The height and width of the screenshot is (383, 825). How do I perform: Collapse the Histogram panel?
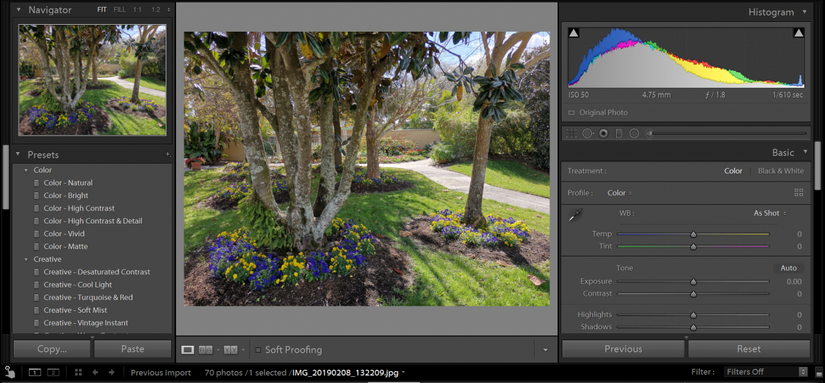(804, 11)
